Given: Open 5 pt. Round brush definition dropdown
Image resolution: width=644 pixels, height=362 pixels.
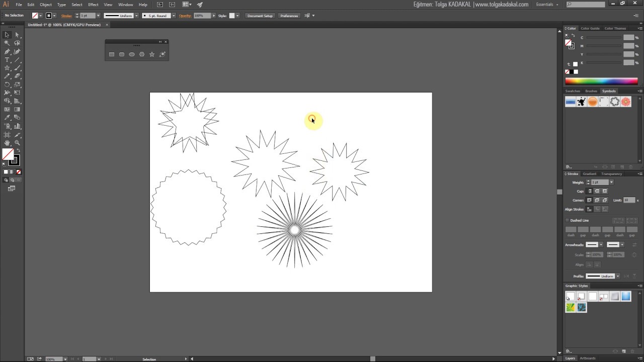Looking at the screenshot, I should coord(174,16).
